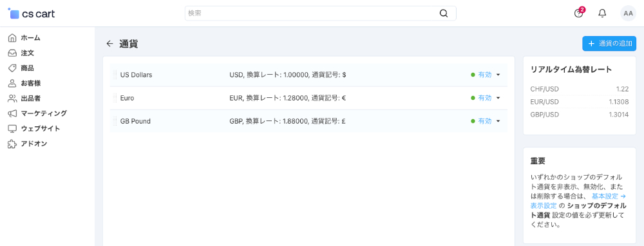This screenshot has width=644, height=246.
Task: Open the GB Pound currency
Action: pyautogui.click(x=135, y=121)
